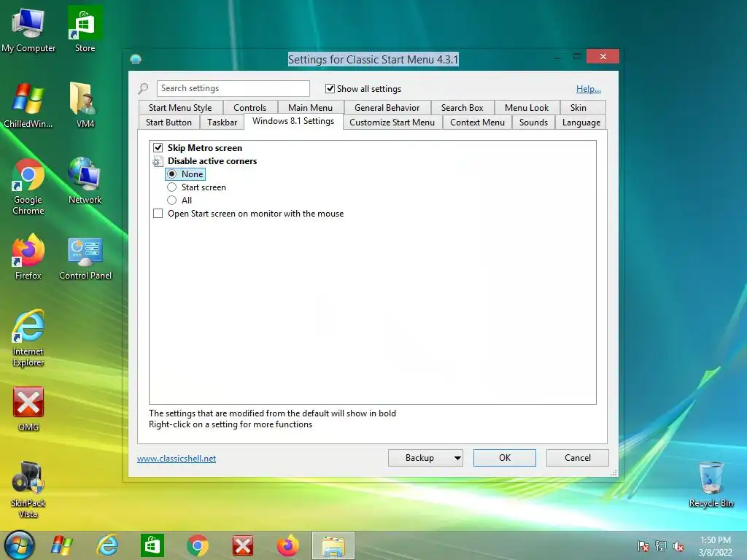
Task: Click the Cancel button
Action: pyautogui.click(x=578, y=458)
